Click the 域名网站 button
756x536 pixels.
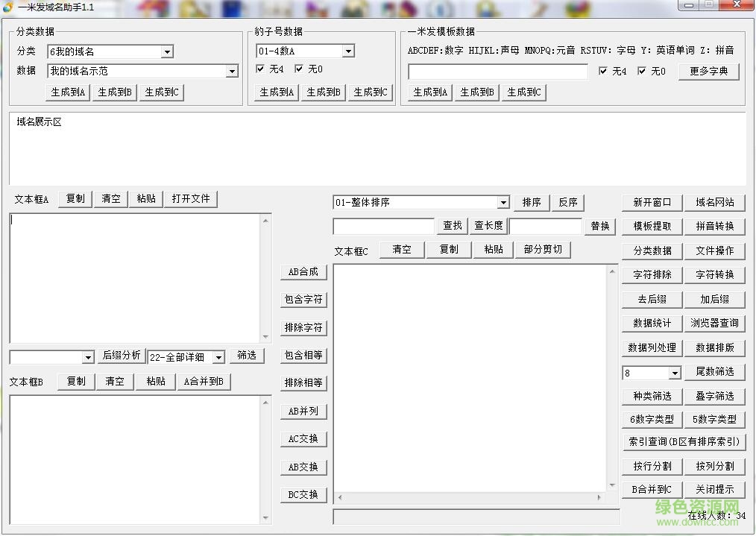[x=715, y=202]
